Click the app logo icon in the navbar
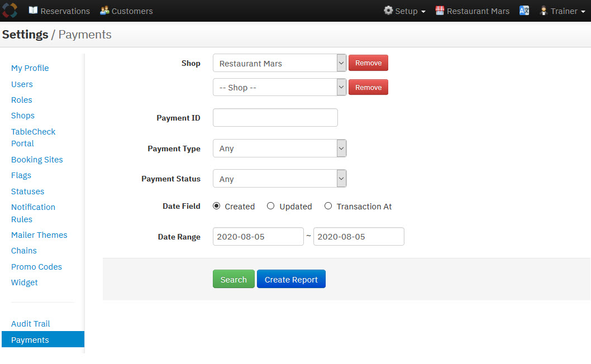Screen dimensions: 591x364 coord(9,10)
